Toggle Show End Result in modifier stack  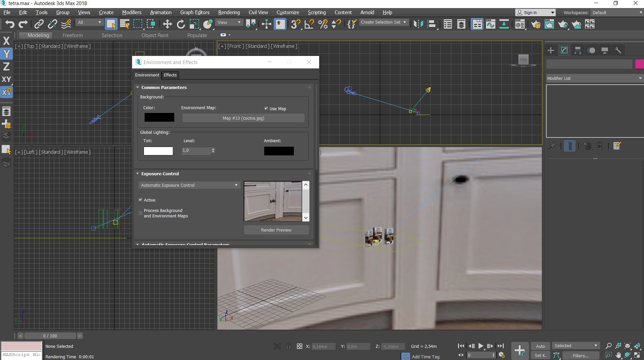coord(570,146)
